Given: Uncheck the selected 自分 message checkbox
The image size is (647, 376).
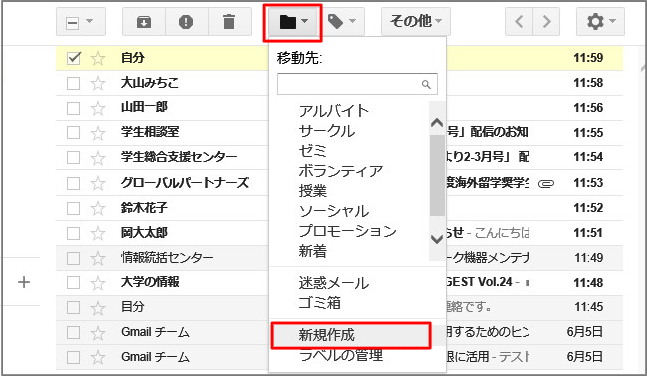Looking at the screenshot, I should click(73, 58).
